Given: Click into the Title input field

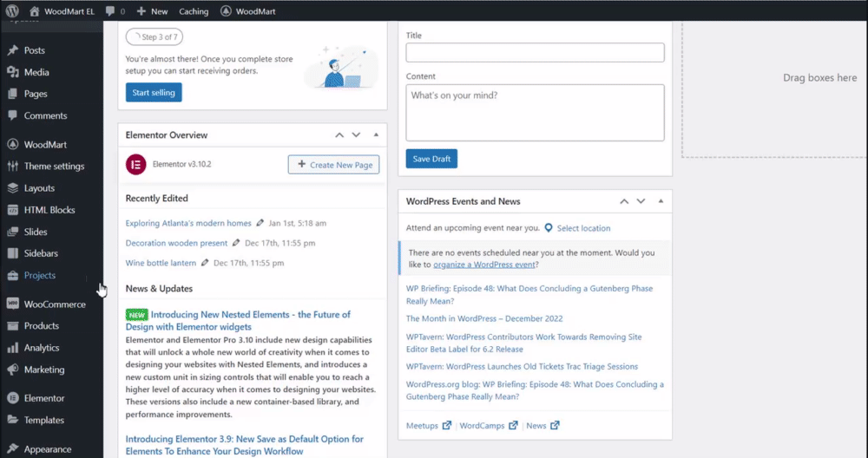Looking at the screenshot, I should [x=535, y=53].
